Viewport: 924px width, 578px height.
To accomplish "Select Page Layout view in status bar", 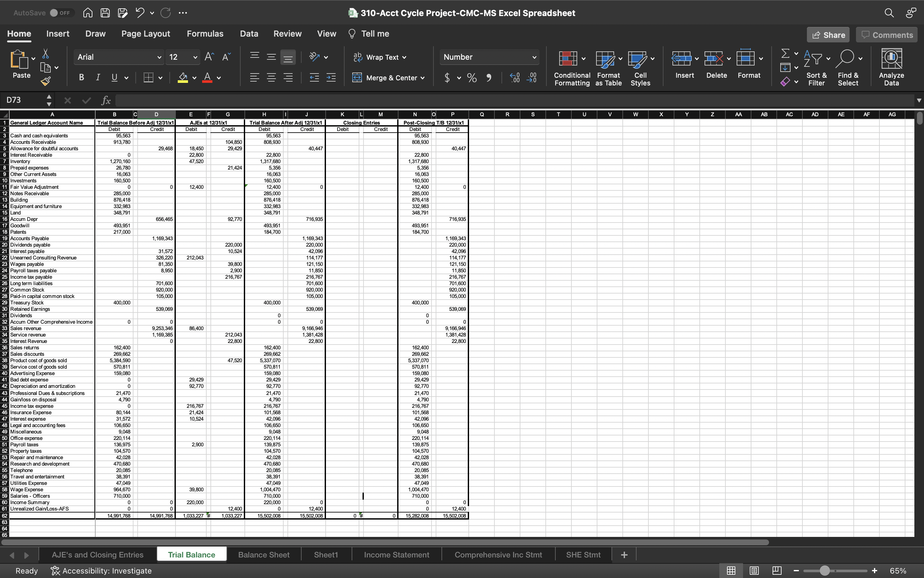I will pos(754,571).
